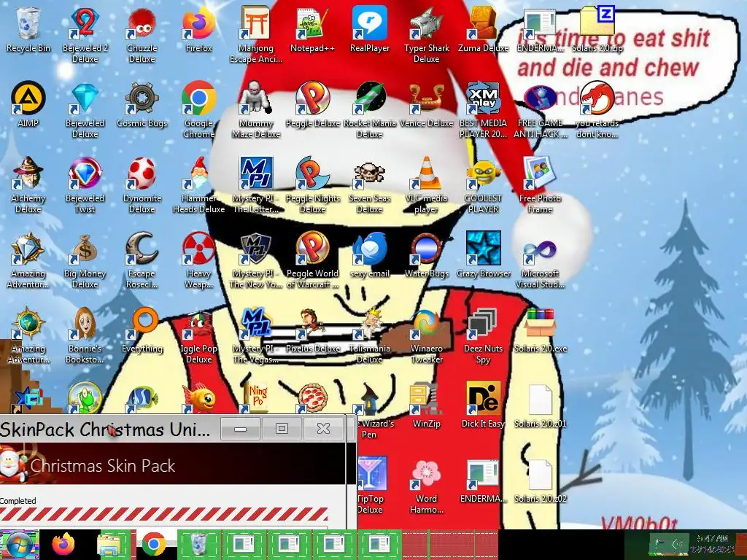Image resolution: width=747 pixels, height=560 pixels.
Task: Launch Mummy Maze Deluxe shortcut
Action: click(x=256, y=110)
